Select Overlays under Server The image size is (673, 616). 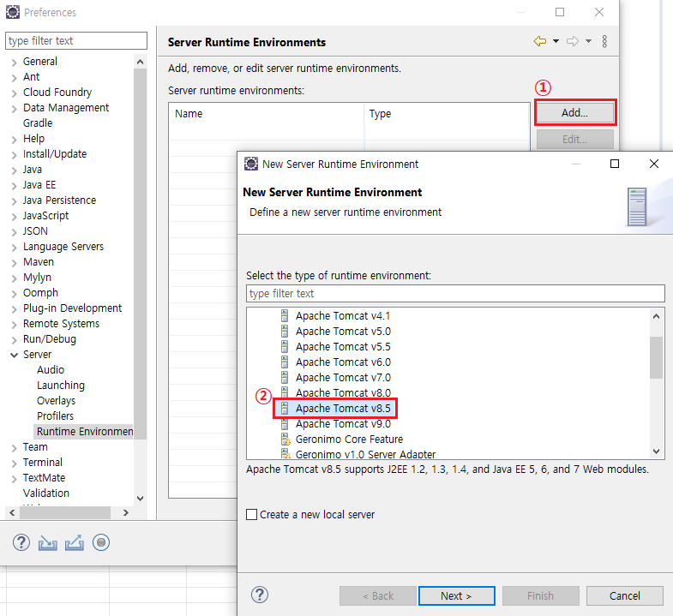(57, 401)
